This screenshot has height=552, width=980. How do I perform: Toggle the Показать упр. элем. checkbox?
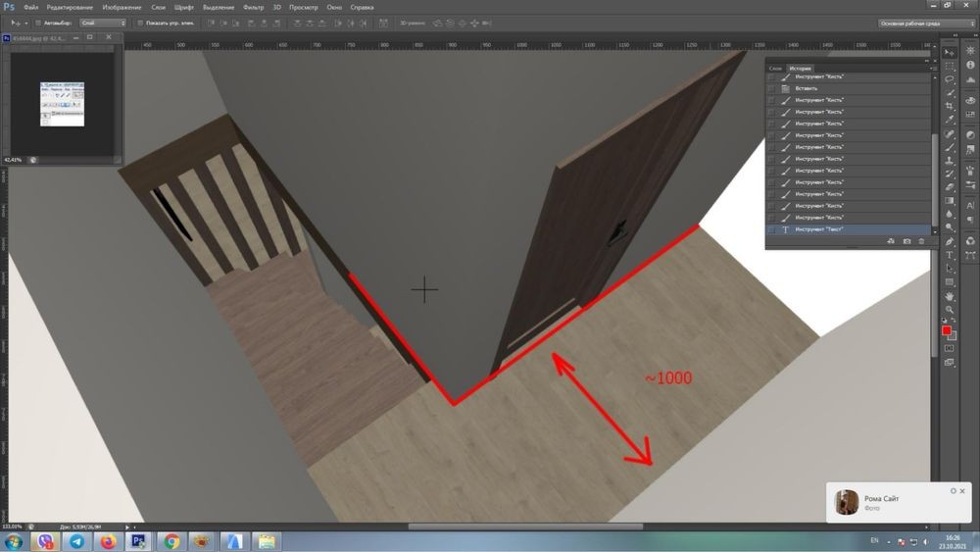(139, 22)
